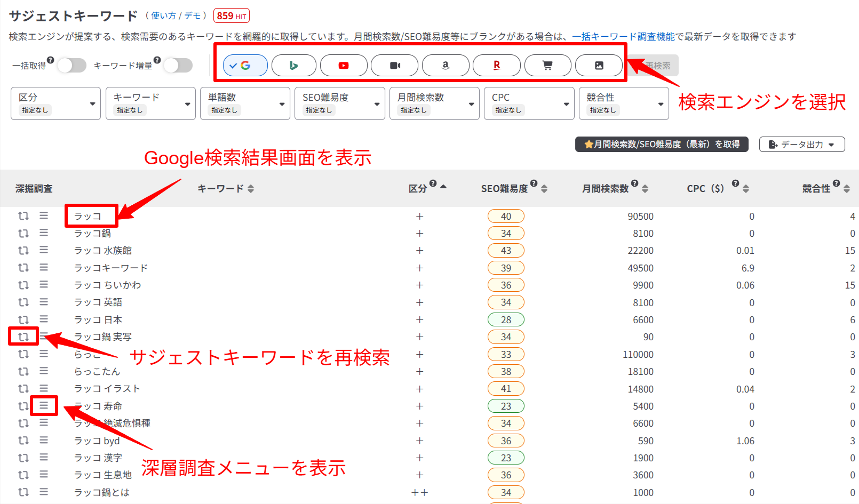Click 月間検索数/SEO難易度（最新）を取得 button
The width and height of the screenshot is (859, 504).
pyautogui.click(x=662, y=145)
